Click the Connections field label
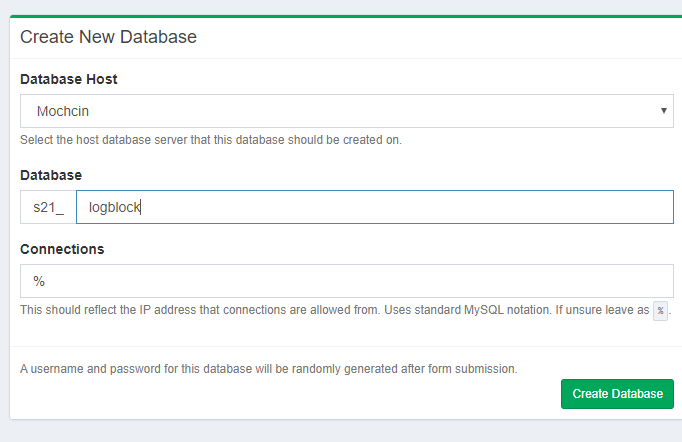The width and height of the screenshot is (682, 442). coord(62,248)
